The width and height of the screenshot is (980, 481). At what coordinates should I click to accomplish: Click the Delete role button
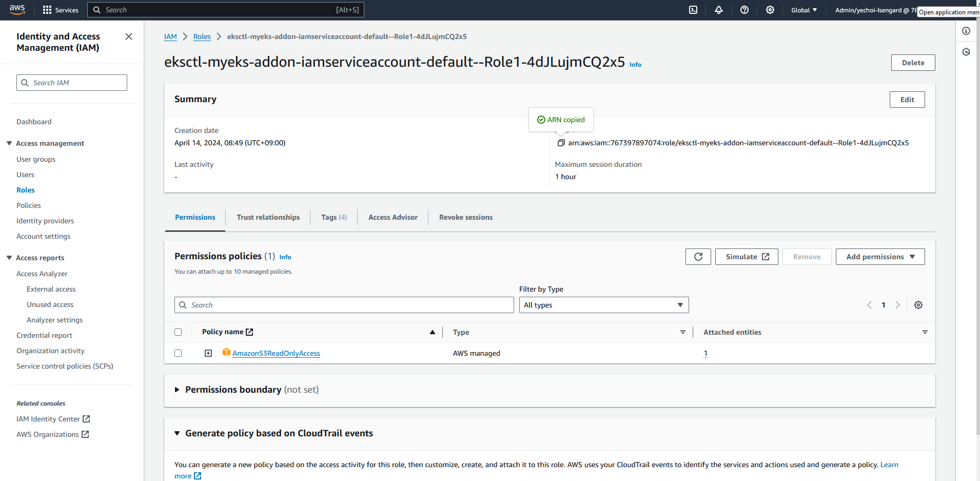point(913,63)
